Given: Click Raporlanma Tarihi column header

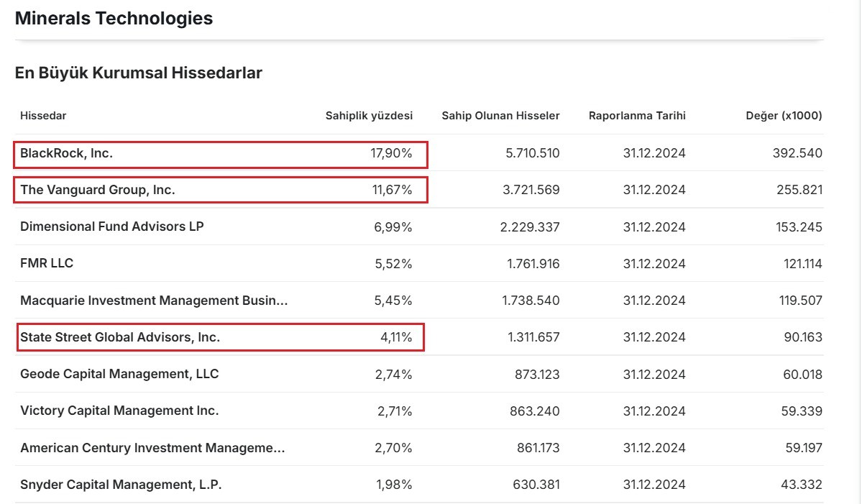Looking at the screenshot, I should point(637,116).
